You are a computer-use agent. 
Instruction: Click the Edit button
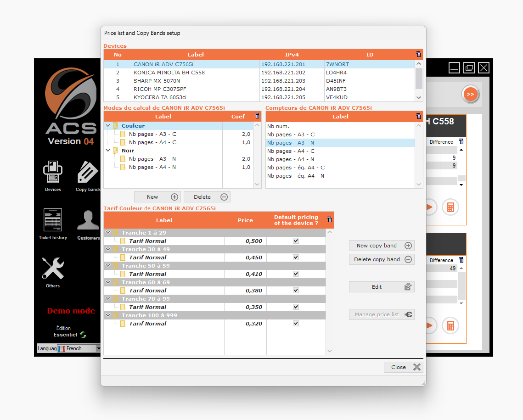pos(382,287)
